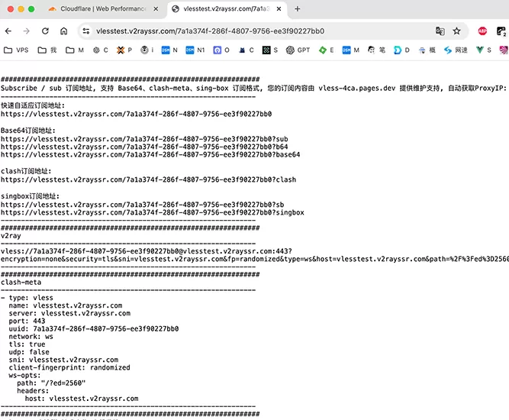This screenshot has width=509, height=420.
Task: Reload the current page
Action: 45,31
